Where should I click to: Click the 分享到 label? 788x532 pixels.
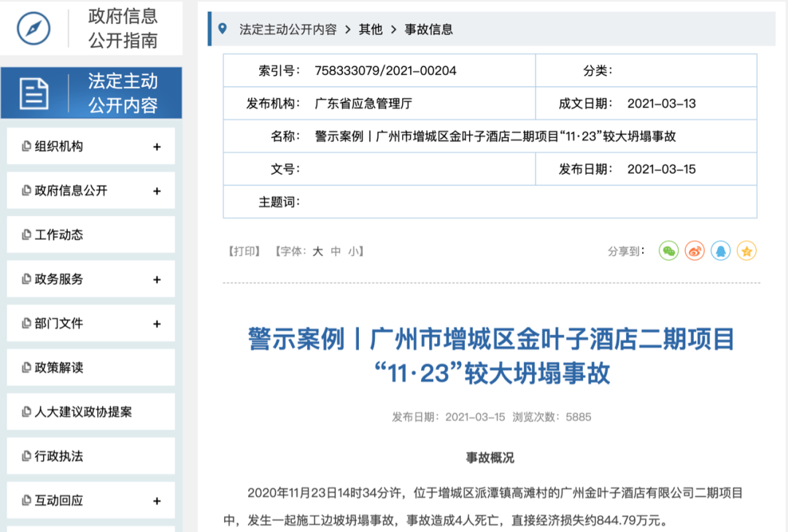point(626,251)
